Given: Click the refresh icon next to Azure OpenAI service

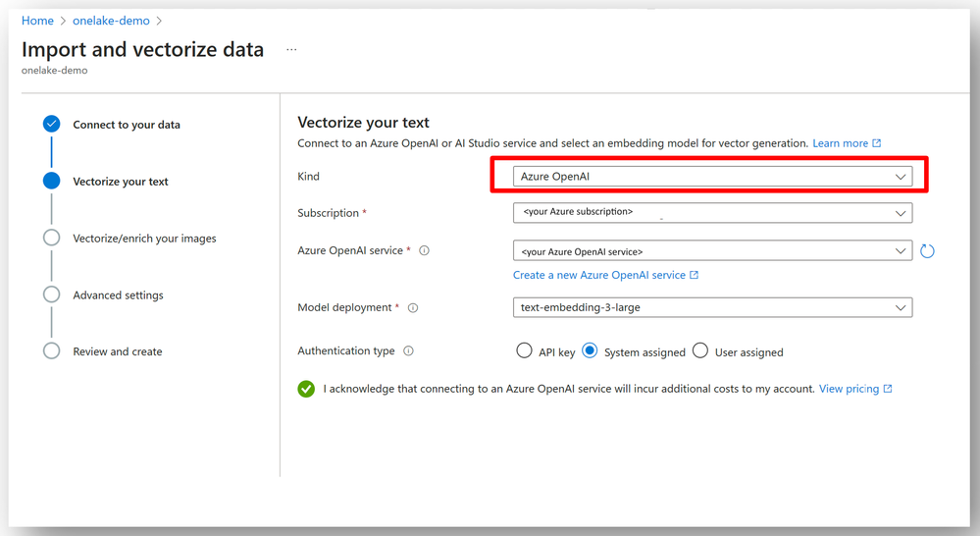Looking at the screenshot, I should click(x=927, y=251).
